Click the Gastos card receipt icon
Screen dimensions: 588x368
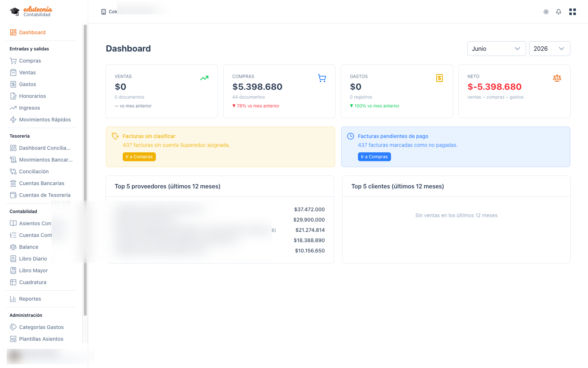point(440,78)
